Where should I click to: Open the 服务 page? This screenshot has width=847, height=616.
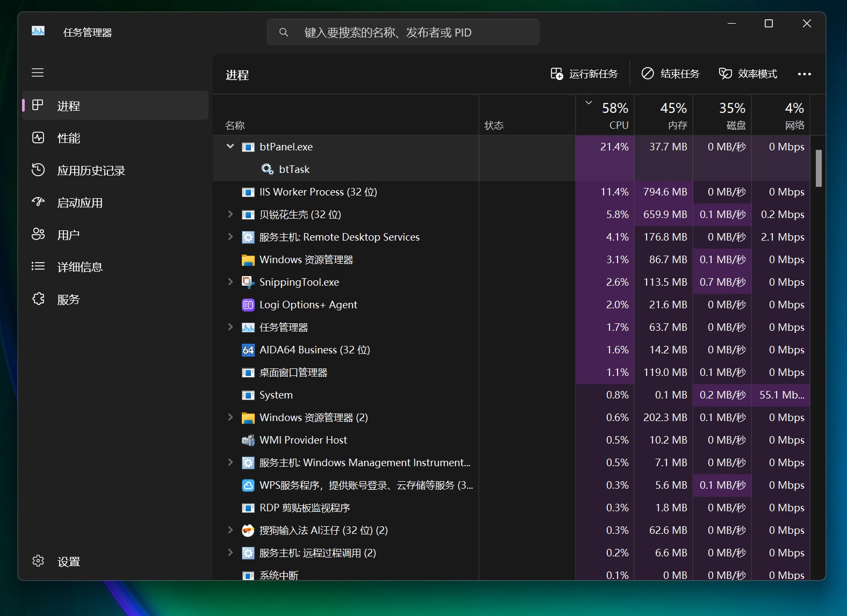(x=115, y=299)
